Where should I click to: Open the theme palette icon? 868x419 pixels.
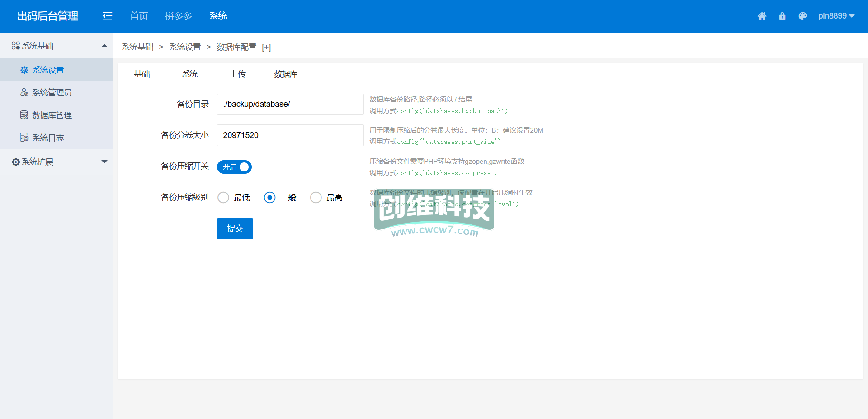[x=802, y=16]
